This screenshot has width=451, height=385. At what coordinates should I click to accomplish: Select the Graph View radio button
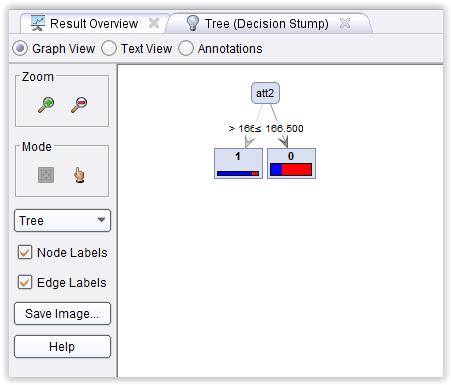pyautogui.click(x=20, y=49)
